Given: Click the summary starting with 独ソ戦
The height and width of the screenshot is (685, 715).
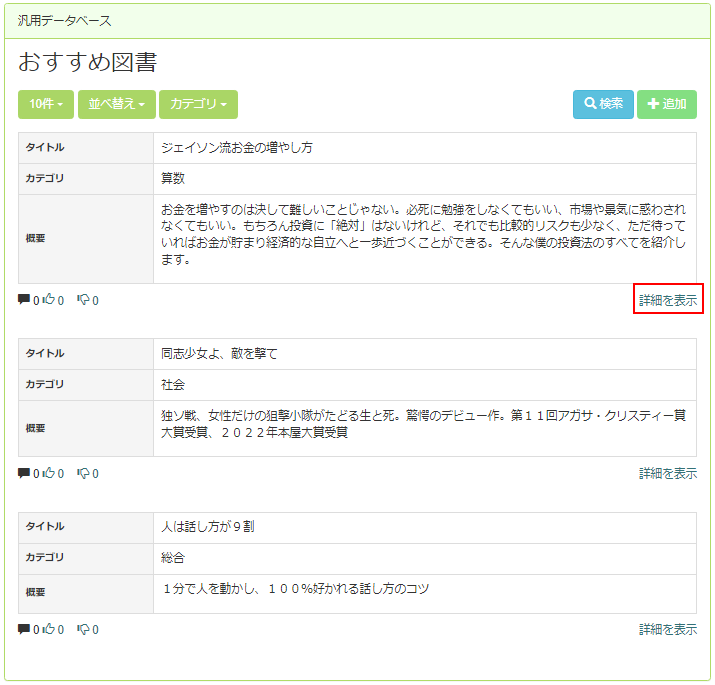Looking at the screenshot, I should pos(423,424).
